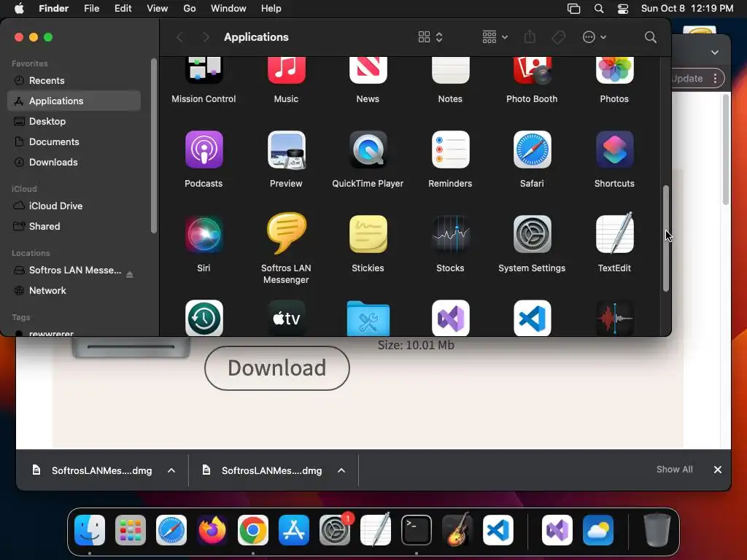The height and width of the screenshot is (560, 747).
Task: Select System Settings in Applications folder
Action: pos(532,234)
